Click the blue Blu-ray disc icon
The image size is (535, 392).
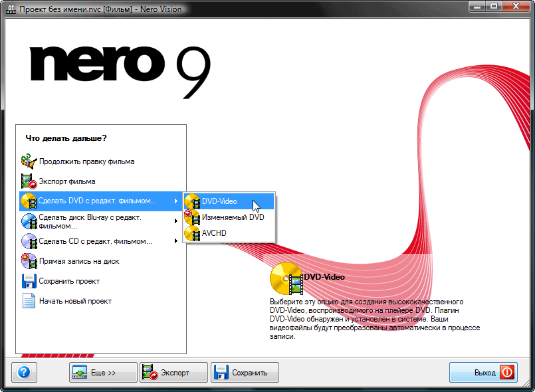click(29, 221)
